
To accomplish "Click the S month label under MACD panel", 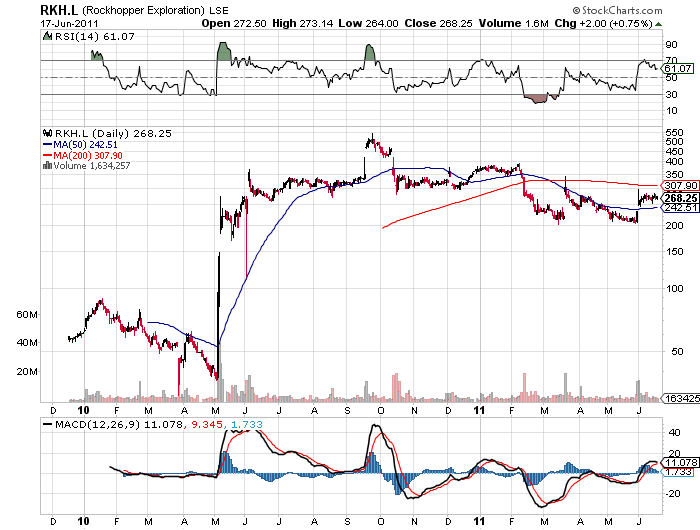I will (347, 522).
